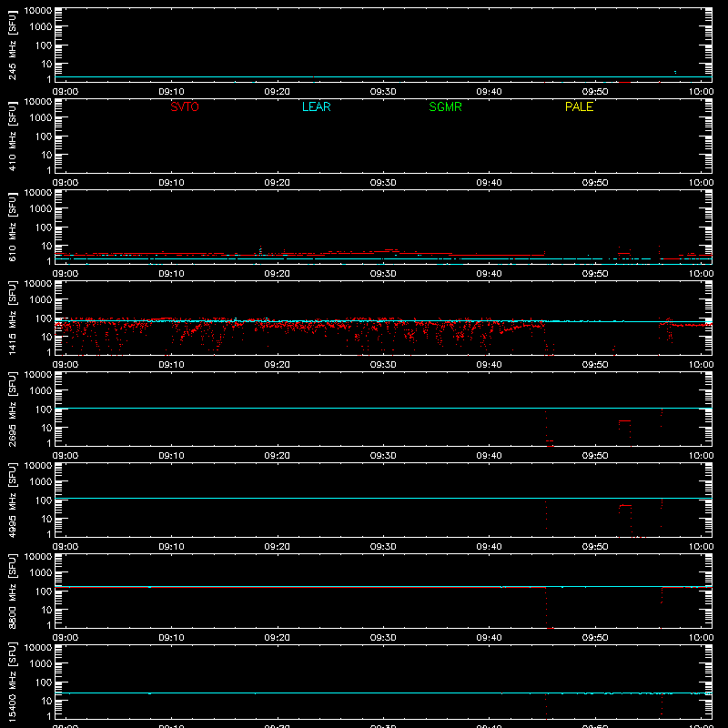The height and width of the screenshot is (728, 728).
Task: Select the 1415 MHz [SFU] axis title
Action: point(13,318)
